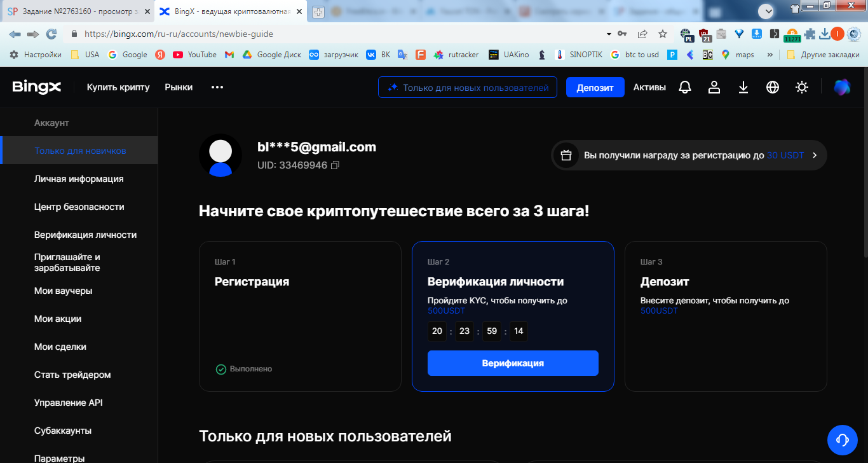868x463 pixels.
Task: Click the share page icon in address bar
Action: click(642, 34)
